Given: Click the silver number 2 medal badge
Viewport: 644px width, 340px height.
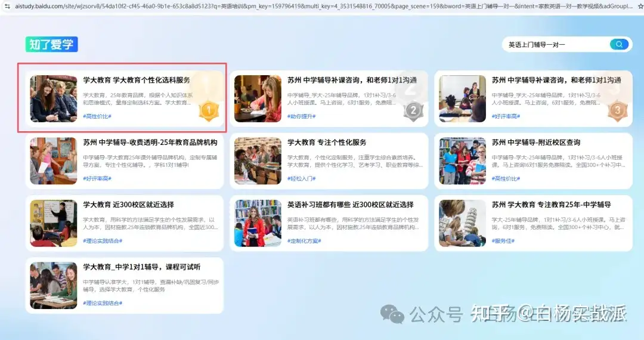Looking at the screenshot, I should [x=413, y=110].
